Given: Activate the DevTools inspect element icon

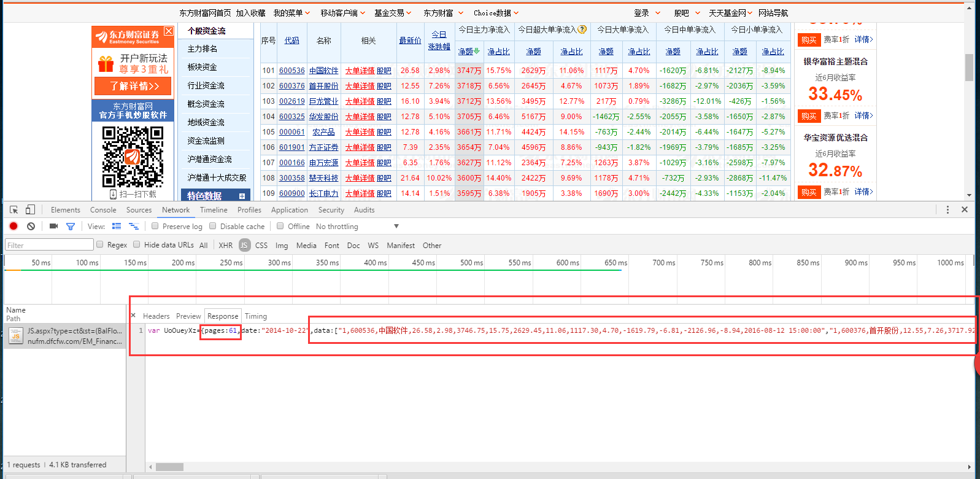Looking at the screenshot, I should click(14, 209).
